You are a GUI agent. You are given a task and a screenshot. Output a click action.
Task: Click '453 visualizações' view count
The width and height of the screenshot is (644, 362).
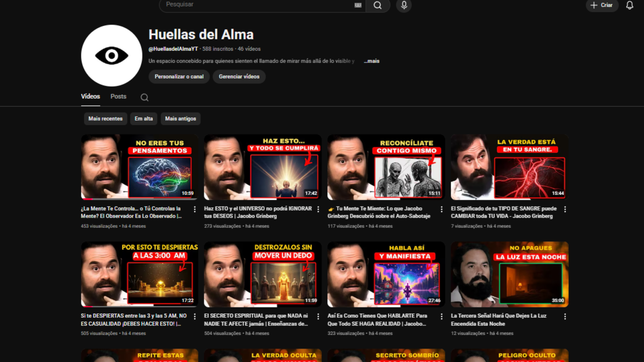pyautogui.click(x=99, y=226)
